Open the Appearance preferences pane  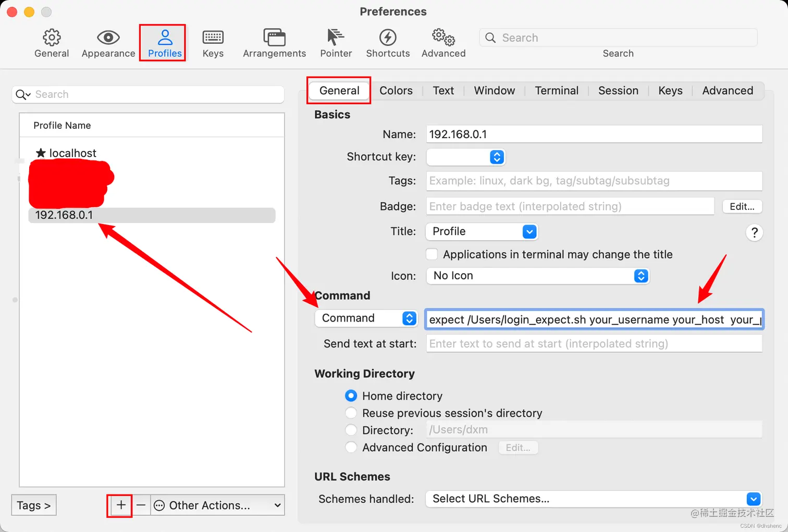108,43
